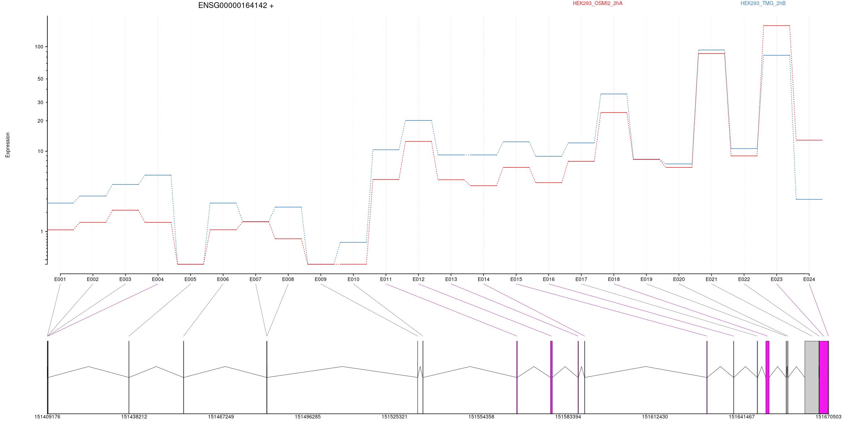Click the exon label E001

60,279
